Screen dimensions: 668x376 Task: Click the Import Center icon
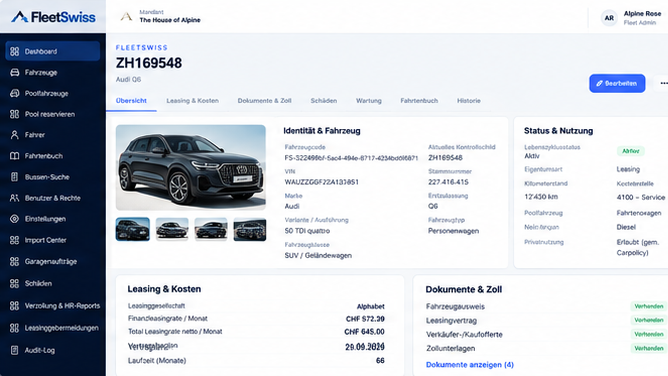click(14, 240)
